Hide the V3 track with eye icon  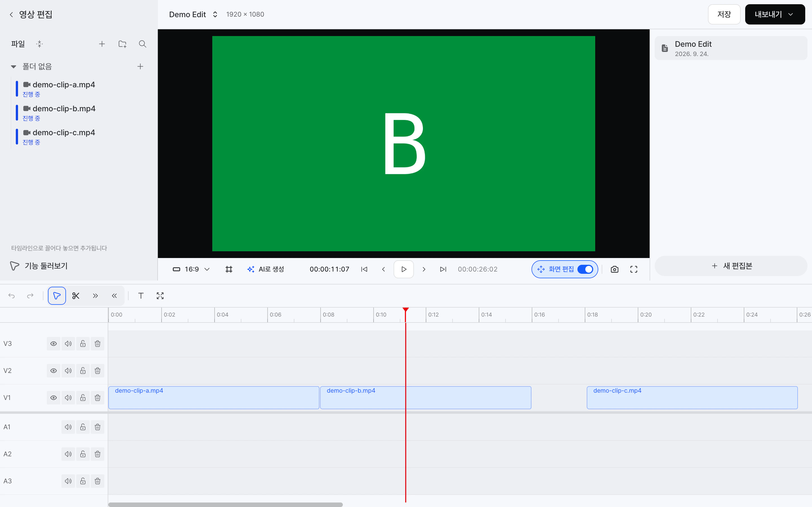pos(53,344)
